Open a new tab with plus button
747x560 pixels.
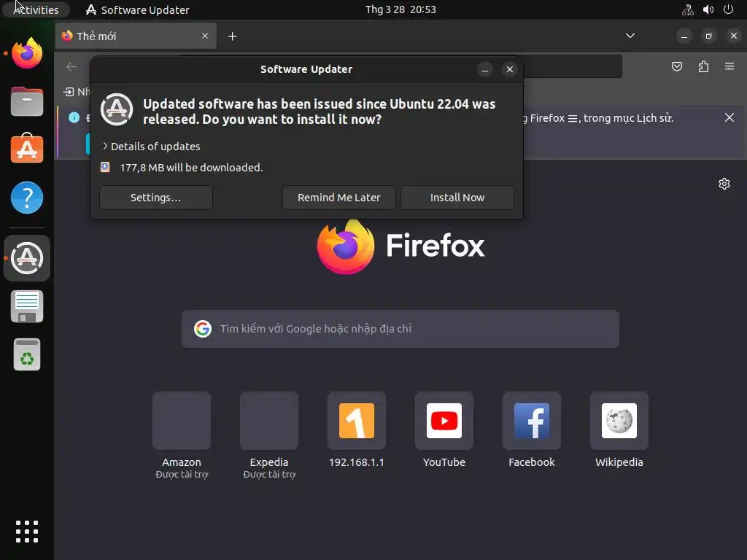point(232,36)
